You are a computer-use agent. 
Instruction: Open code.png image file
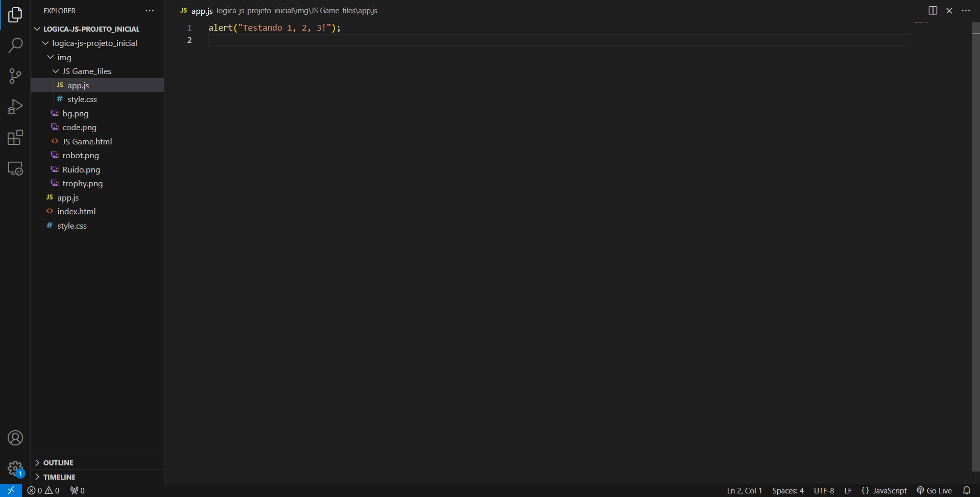(x=98, y=128)
